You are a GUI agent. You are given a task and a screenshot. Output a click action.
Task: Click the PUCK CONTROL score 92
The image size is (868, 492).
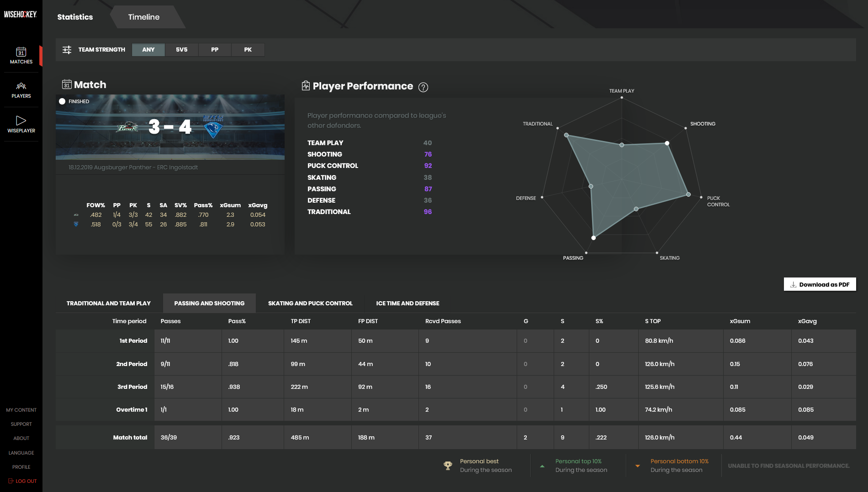[428, 166]
